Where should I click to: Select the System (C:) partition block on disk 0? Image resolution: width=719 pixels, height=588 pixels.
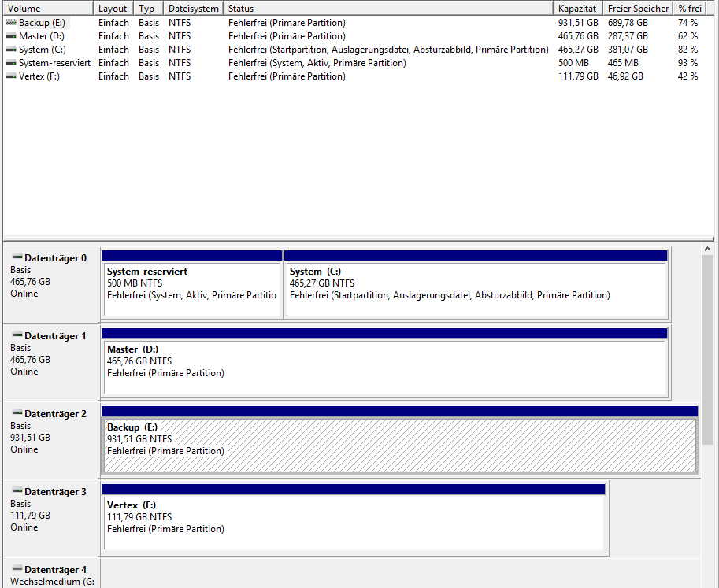476,284
